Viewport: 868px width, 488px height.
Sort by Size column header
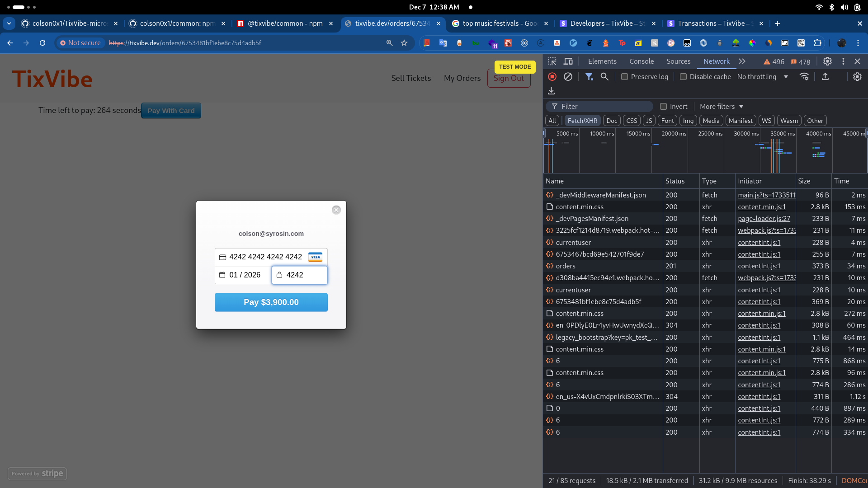click(813, 181)
